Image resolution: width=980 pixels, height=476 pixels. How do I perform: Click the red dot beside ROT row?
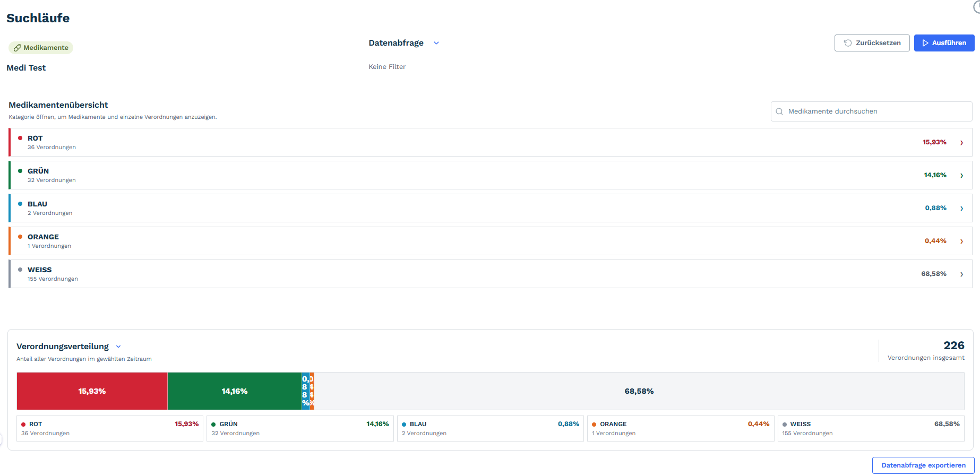point(20,138)
